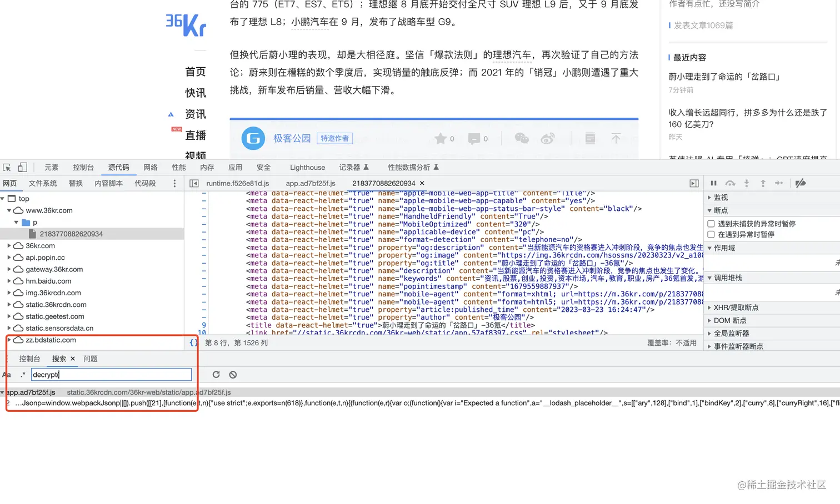Step over next function call
The height and width of the screenshot is (504, 840).
(730, 183)
